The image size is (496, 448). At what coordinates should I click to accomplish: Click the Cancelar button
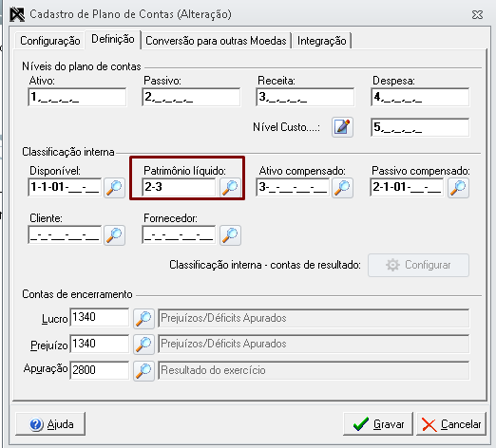pyautogui.click(x=451, y=424)
